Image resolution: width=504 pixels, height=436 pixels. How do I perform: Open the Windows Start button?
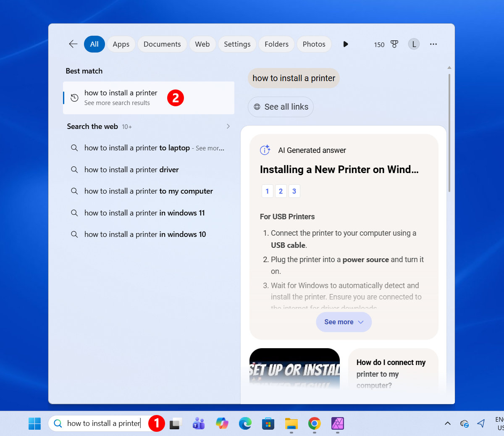(34, 423)
